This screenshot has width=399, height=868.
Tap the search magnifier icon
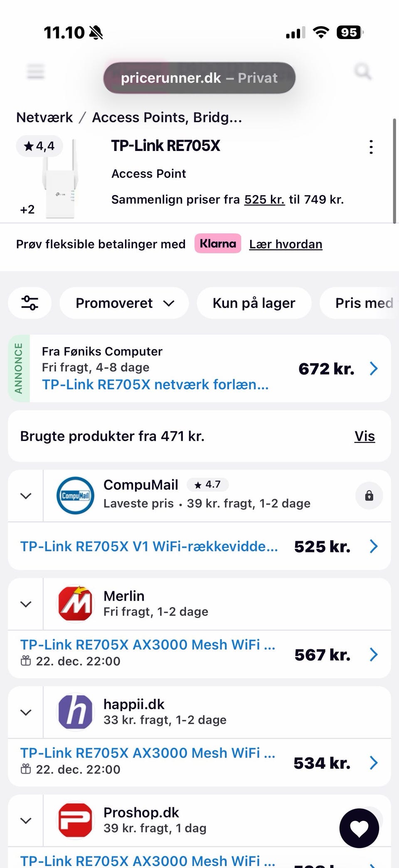coord(362,72)
